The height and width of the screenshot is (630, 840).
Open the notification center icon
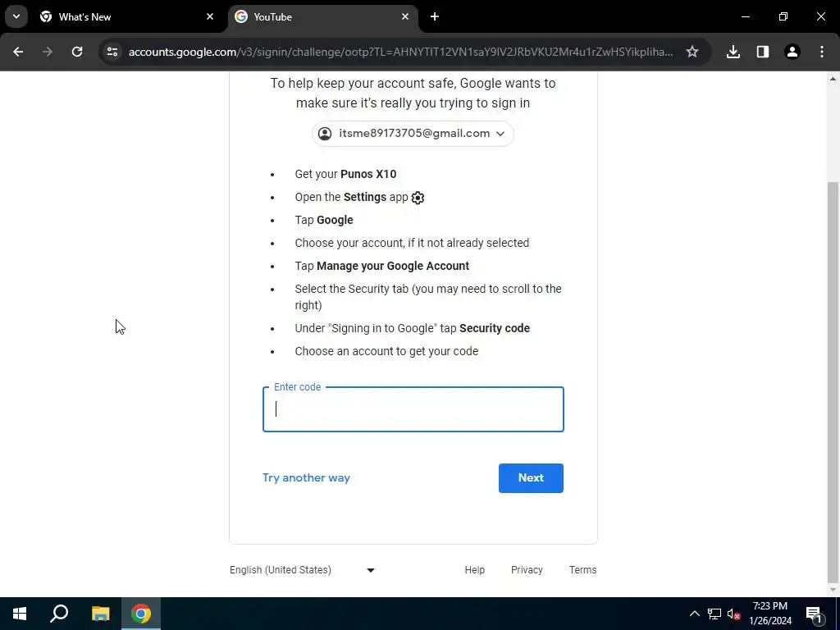pos(813,614)
